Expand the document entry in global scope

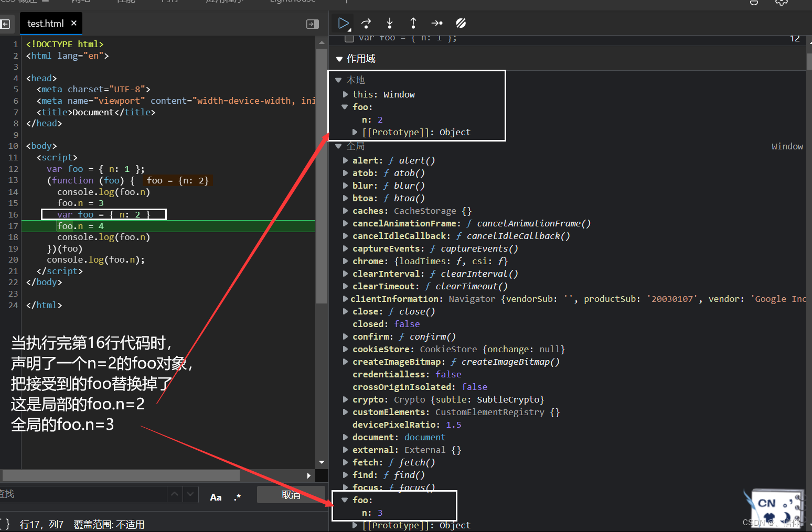(x=345, y=437)
